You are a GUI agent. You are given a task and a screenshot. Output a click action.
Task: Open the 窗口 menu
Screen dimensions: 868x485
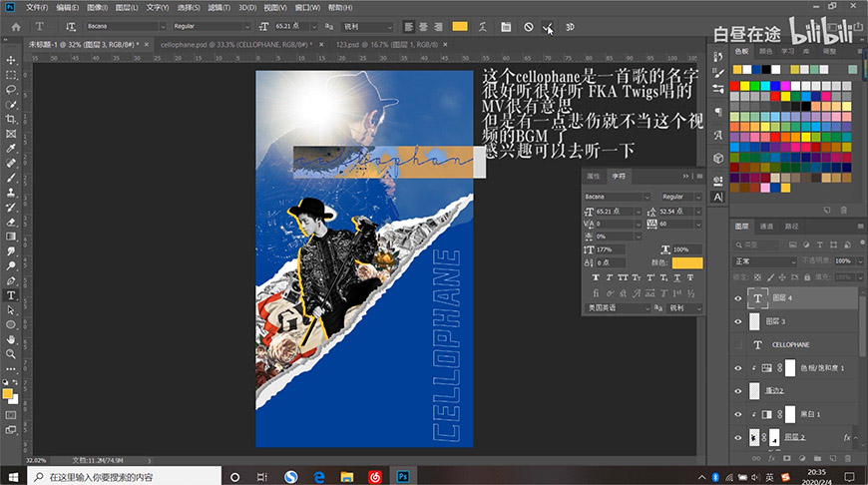point(307,8)
